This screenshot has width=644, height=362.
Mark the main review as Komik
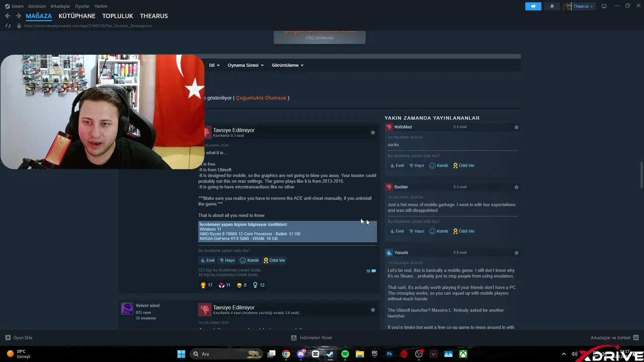pyautogui.click(x=249, y=260)
